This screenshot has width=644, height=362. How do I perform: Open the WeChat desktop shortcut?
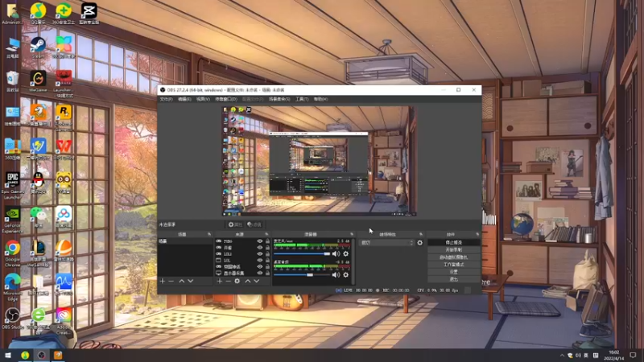click(38, 216)
